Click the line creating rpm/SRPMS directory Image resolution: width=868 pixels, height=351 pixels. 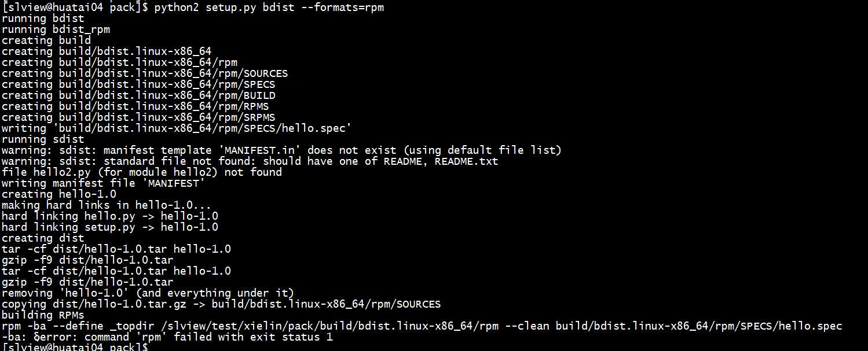(x=138, y=117)
